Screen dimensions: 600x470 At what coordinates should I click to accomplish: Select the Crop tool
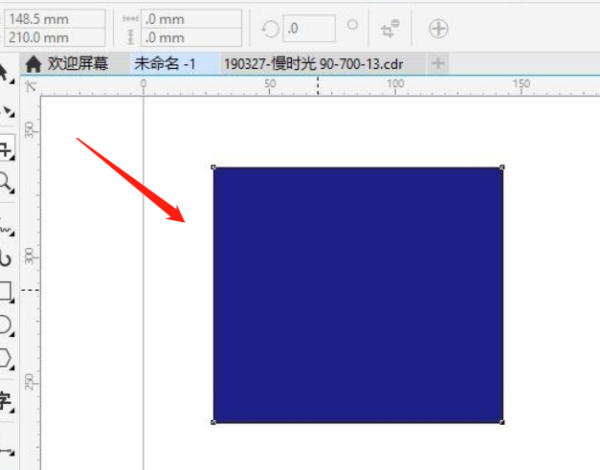[x=5, y=149]
